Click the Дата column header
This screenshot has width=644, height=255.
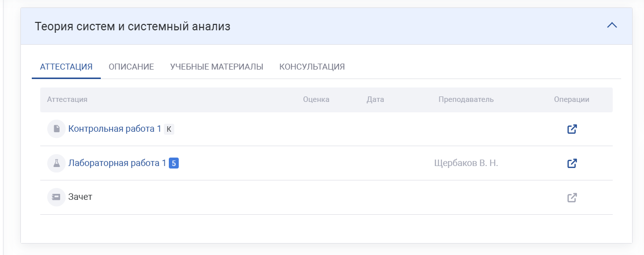pyautogui.click(x=375, y=99)
